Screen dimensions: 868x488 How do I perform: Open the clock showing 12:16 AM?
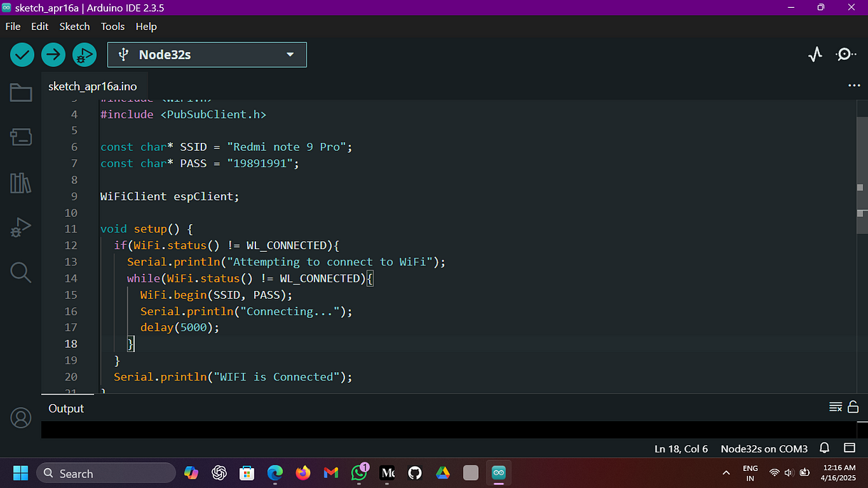pyautogui.click(x=839, y=473)
